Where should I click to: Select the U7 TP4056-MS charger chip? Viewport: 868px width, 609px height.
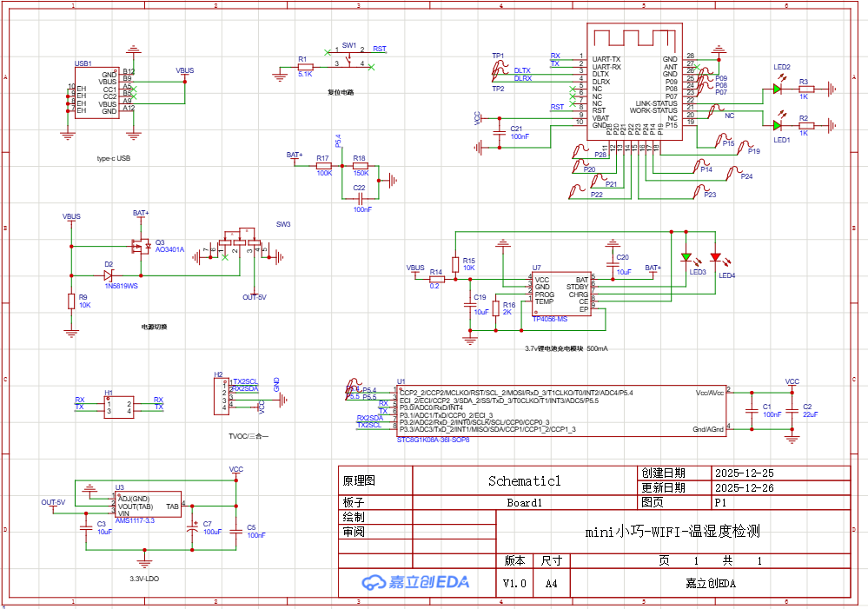561,294
